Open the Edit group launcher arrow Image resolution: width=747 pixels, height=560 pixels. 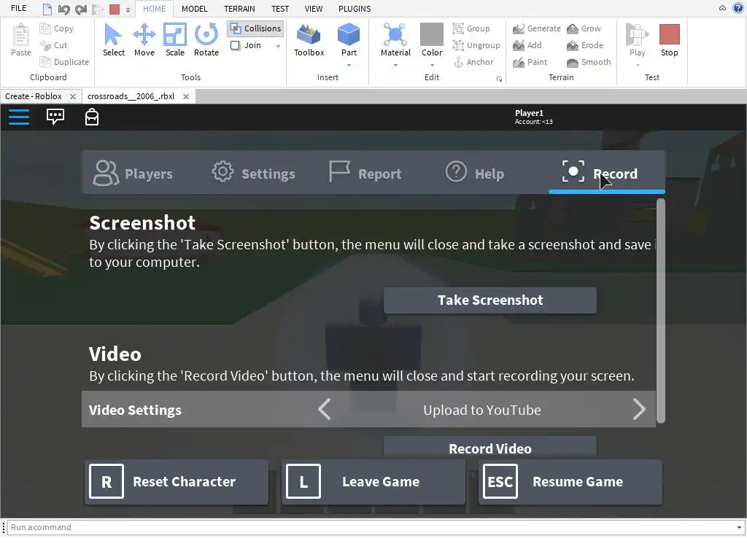click(499, 79)
